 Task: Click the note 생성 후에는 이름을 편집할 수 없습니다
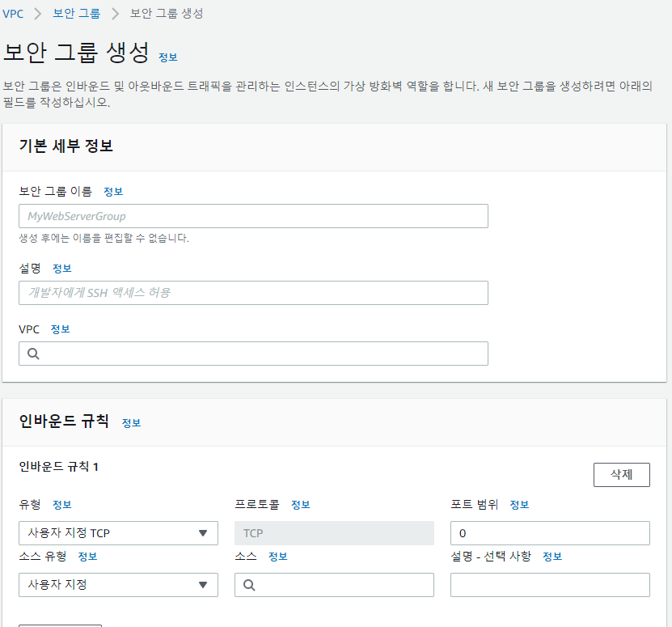pyautogui.click(x=104, y=238)
